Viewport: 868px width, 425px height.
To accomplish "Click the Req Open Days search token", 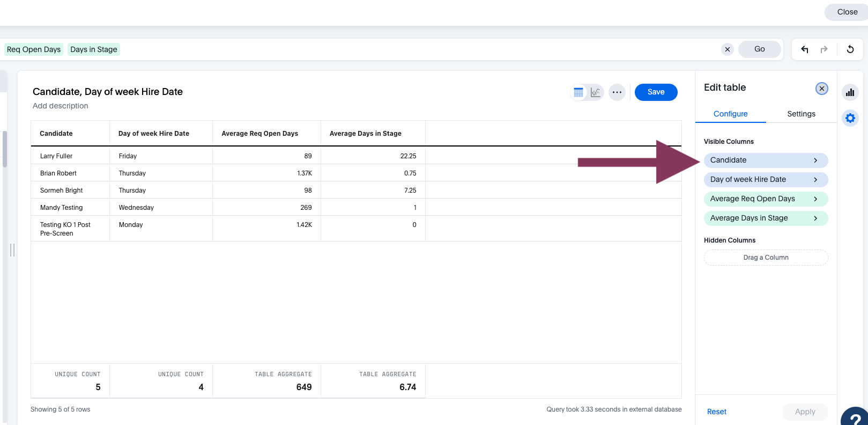I will pos(34,49).
